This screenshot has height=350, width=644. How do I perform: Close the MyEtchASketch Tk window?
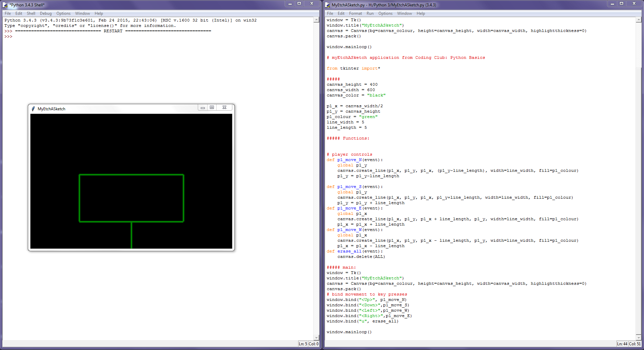point(224,108)
